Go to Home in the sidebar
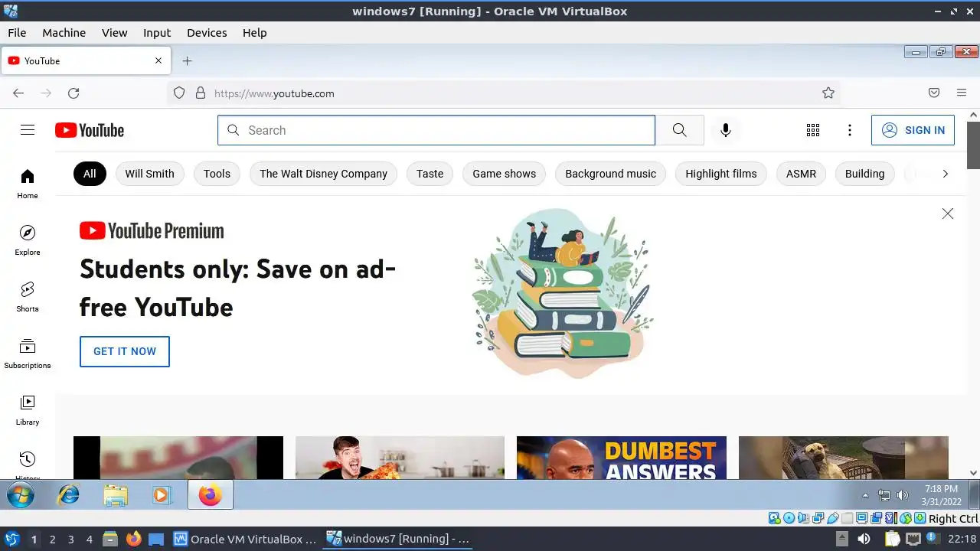 click(28, 184)
